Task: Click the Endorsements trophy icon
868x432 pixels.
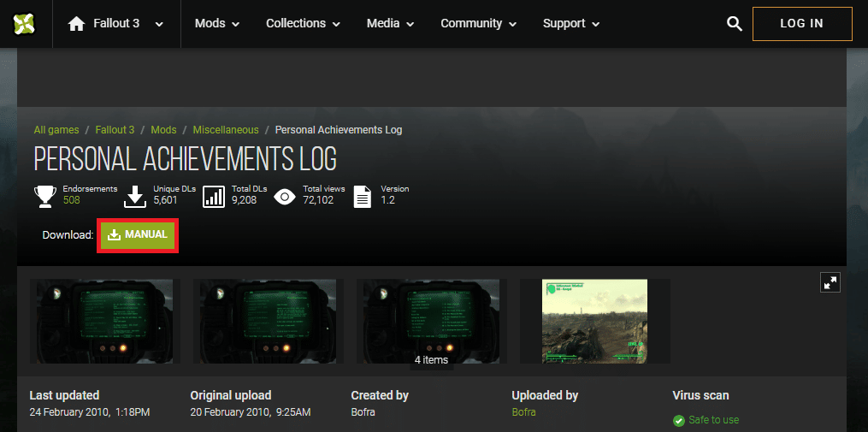Action: [x=44, y=197]
